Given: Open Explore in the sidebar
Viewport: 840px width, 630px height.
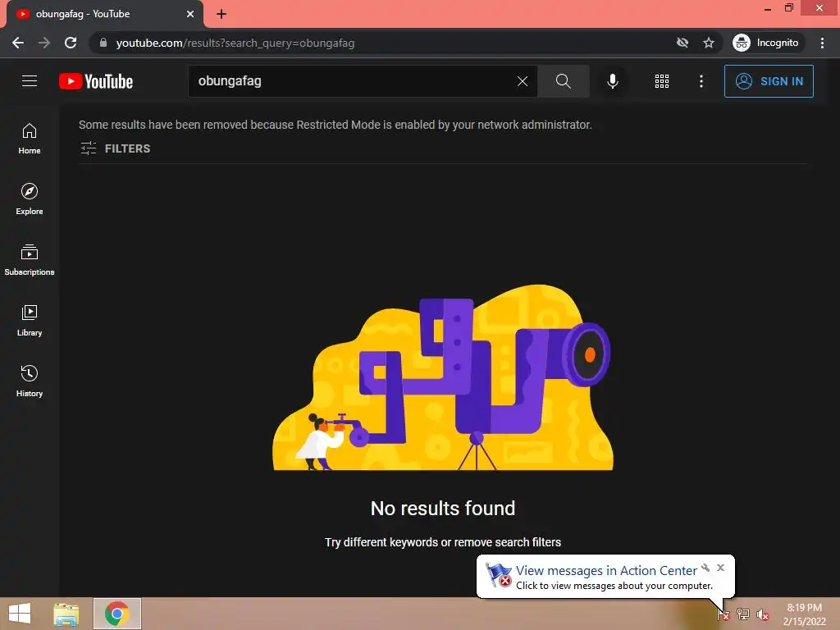Looking at the screenshot, I should point(30,199).
